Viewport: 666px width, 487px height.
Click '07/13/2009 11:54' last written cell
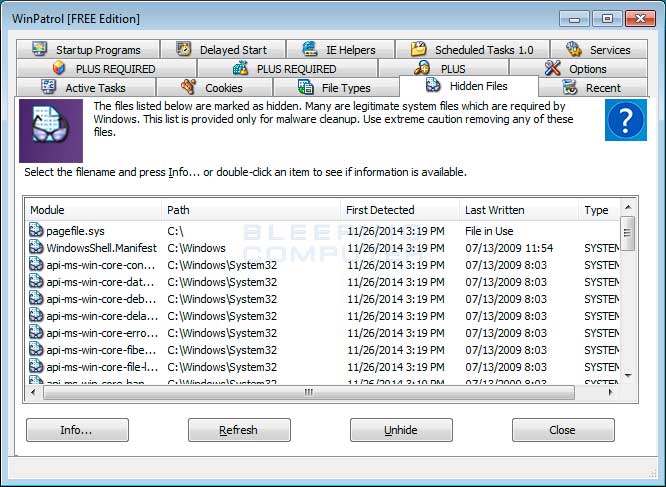(509, 248)
